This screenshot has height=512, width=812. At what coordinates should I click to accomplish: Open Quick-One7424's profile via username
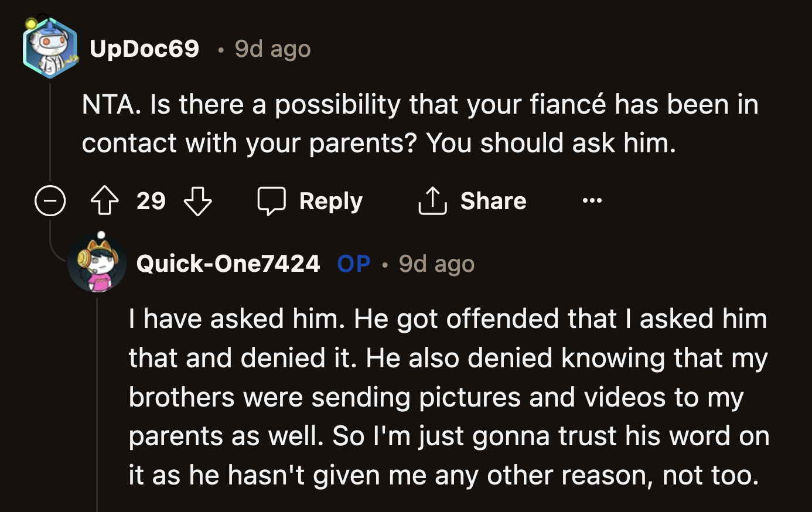point(228,263)
